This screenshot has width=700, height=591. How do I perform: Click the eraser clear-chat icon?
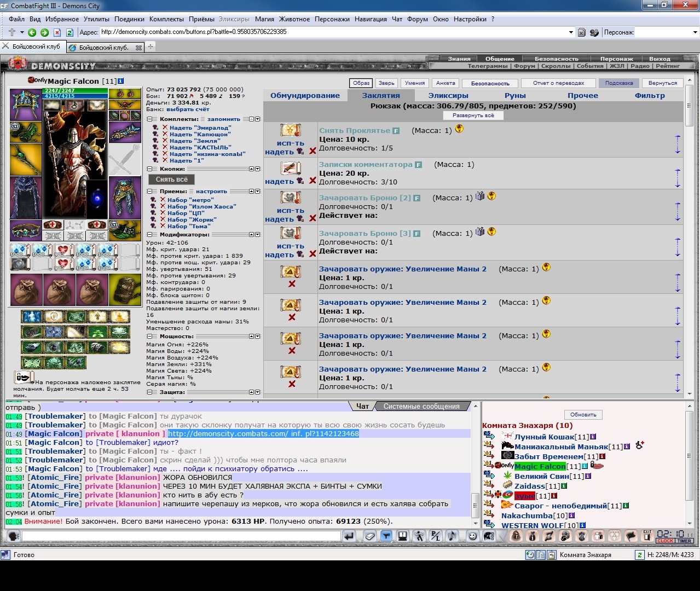pos(370,536)
